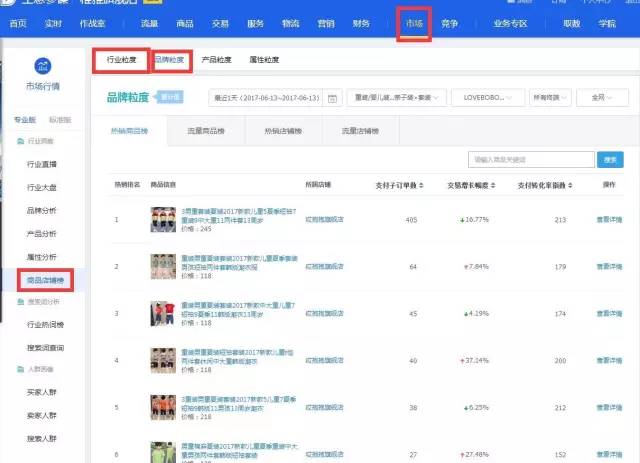Open 搜索词查询 in sidebar

45,348
